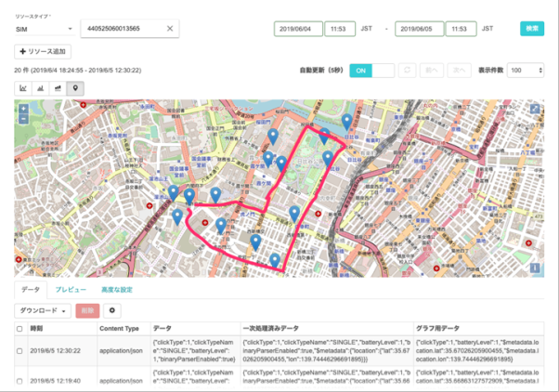Expand the ダウンロード dropdown button
This screenshot has width=559, height=392.
point(44,310)
